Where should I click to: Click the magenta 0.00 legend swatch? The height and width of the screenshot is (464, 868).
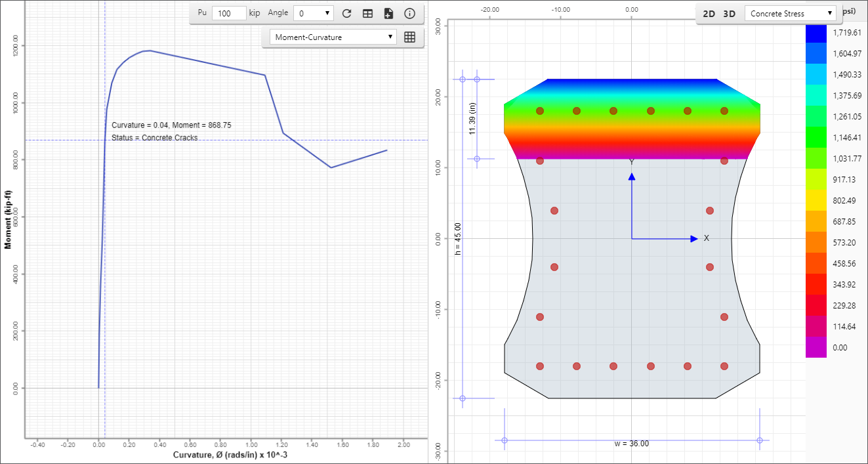pyautogui.click(x=816, y=348)
